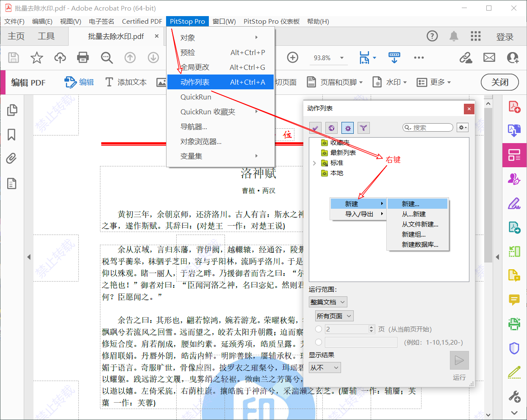Open the 更多 dropdown in edit bar
This screenshot has height=420, width=527.
pyautogui.click(x=434, y=82)
